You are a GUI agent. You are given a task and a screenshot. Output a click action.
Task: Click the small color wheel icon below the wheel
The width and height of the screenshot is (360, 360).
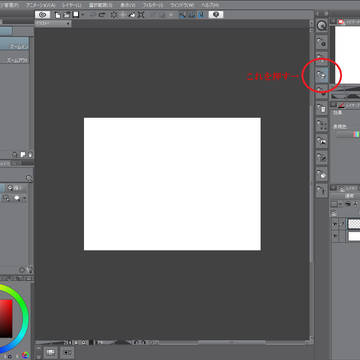(26, 355)
